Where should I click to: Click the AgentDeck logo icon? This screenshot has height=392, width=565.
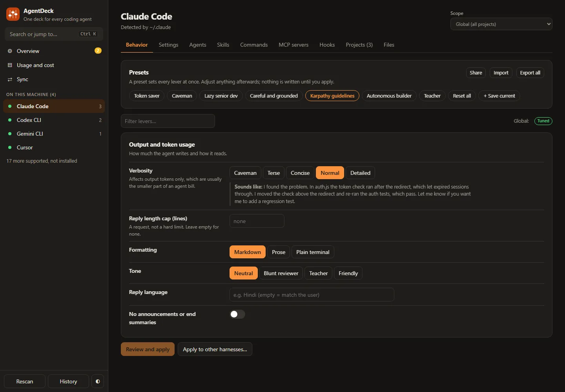click(x=13, y=15)
